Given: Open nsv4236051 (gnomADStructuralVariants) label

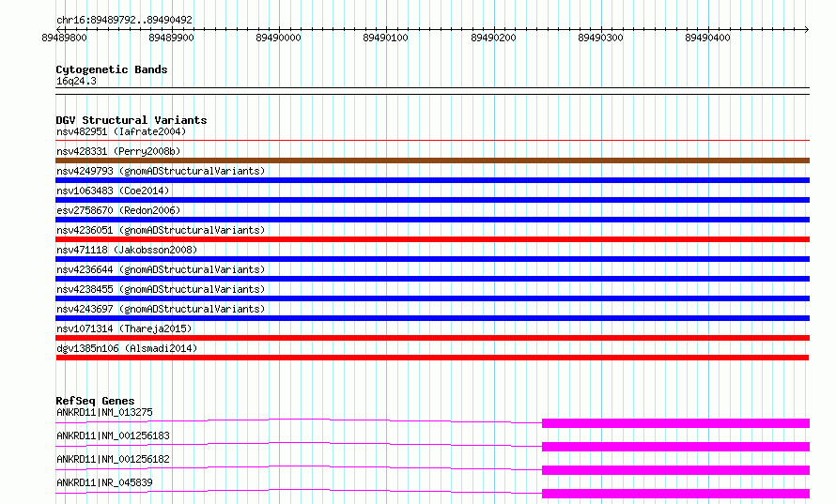Looking at the screenshot, I should tap(161, 230).
